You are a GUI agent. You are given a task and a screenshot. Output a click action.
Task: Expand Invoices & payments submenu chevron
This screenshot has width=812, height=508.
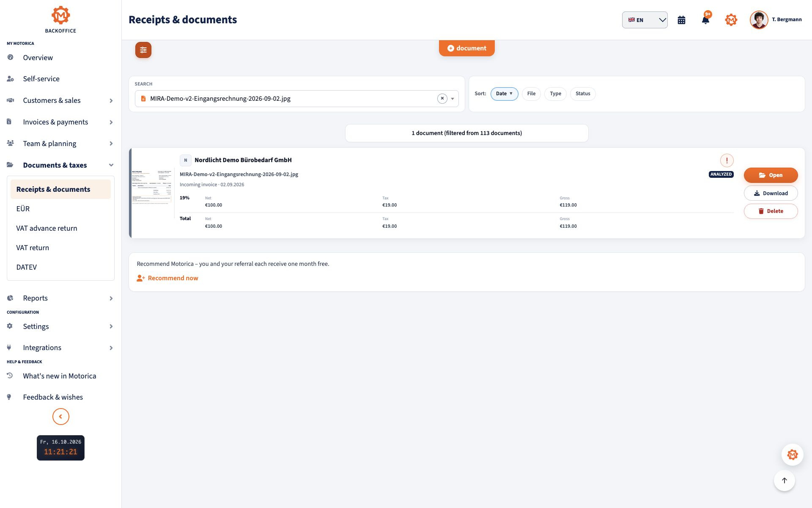point(111,122)
